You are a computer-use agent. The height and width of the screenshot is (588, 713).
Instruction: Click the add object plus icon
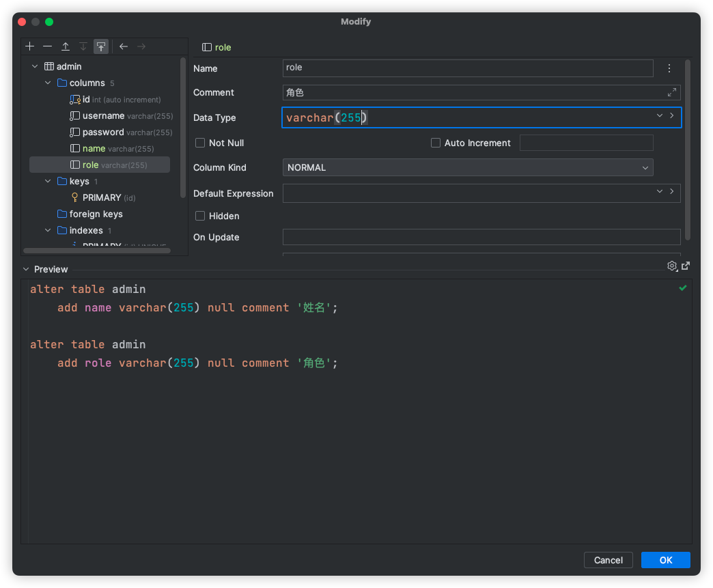[29, 46]
